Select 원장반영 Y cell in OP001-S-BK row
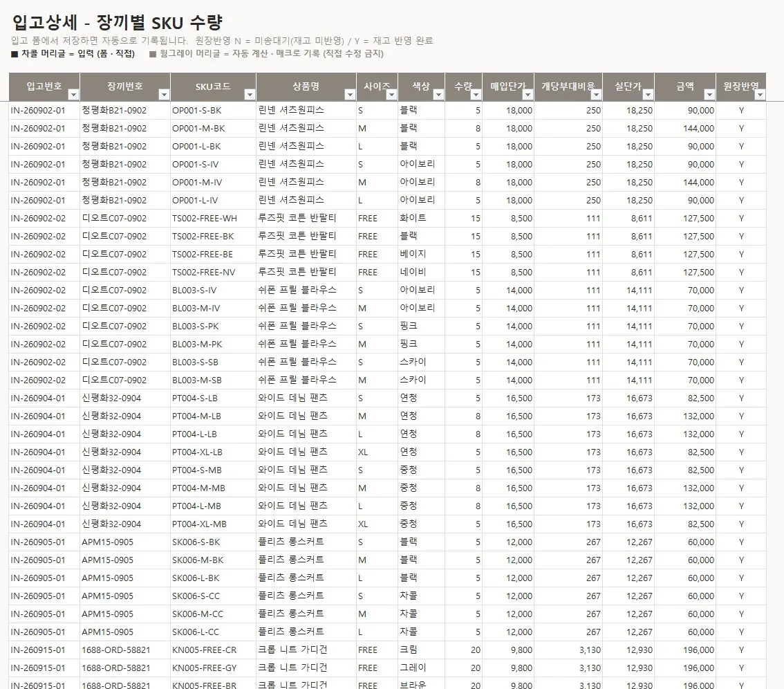The image size is (784, 689). [741, 111]
